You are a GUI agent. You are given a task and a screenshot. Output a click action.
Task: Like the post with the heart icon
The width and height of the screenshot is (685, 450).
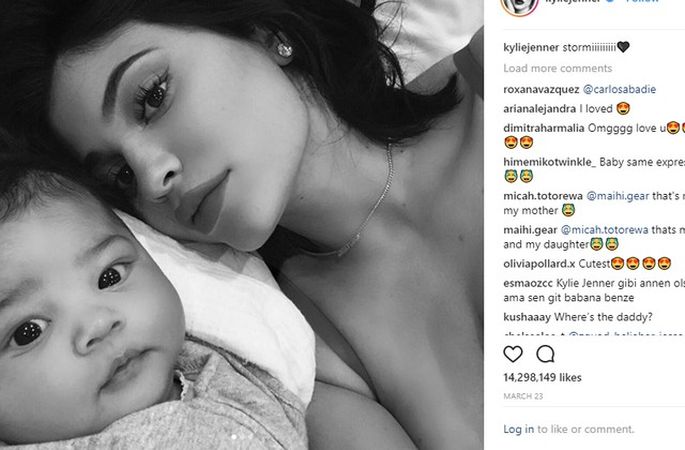coord(513,354)
